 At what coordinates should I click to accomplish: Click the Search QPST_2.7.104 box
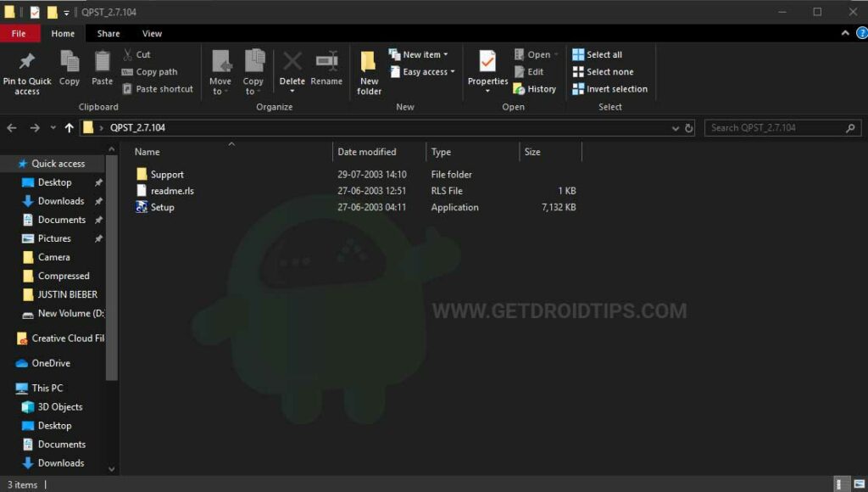point(782,128)
